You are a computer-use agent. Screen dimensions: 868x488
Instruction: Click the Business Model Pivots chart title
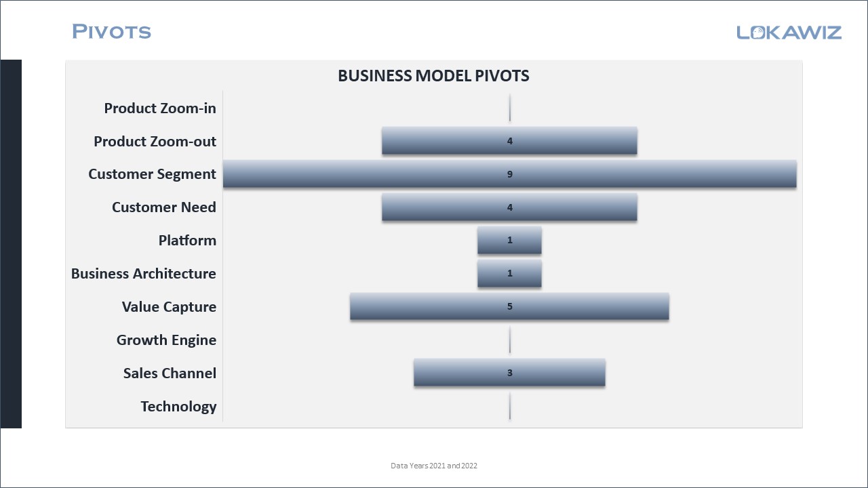(433, 76)
